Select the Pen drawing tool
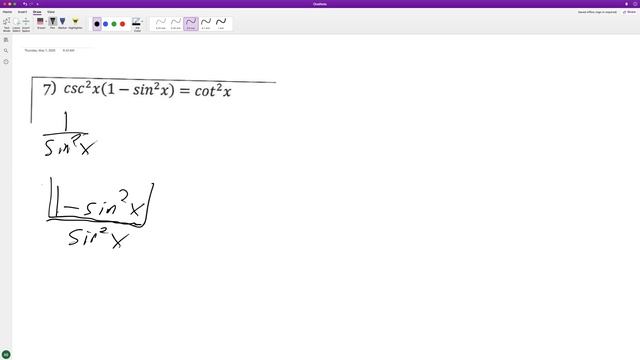This screenshot has height=360, width=640. click(53, 23)
